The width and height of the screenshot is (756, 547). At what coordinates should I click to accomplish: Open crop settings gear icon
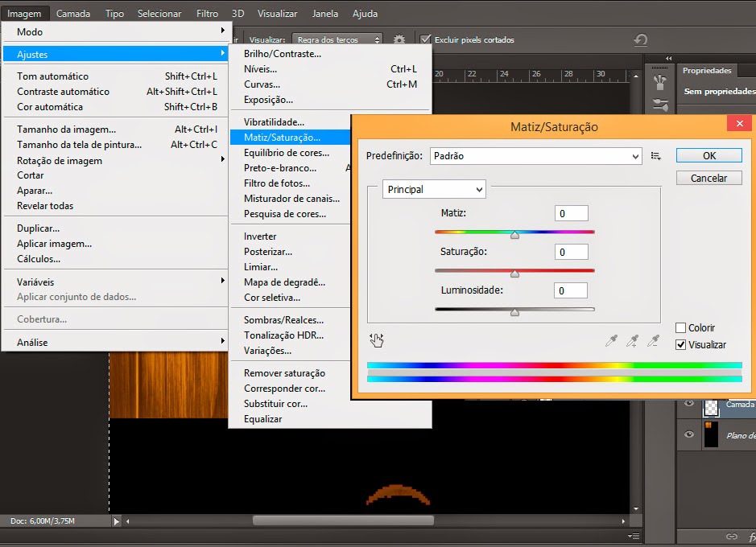tap(399, 39)
